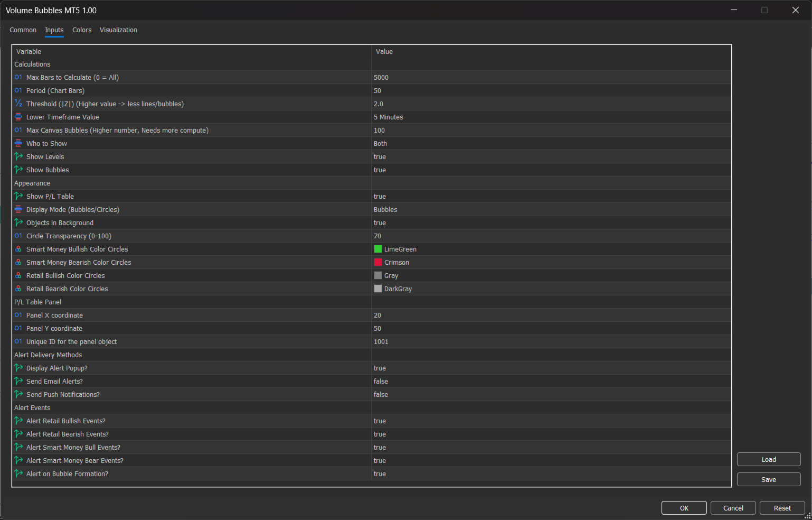This screenshot has height=520, width=812.
Task: Click the flag icon next to Display Alert Popup
Action: point(18,368)
